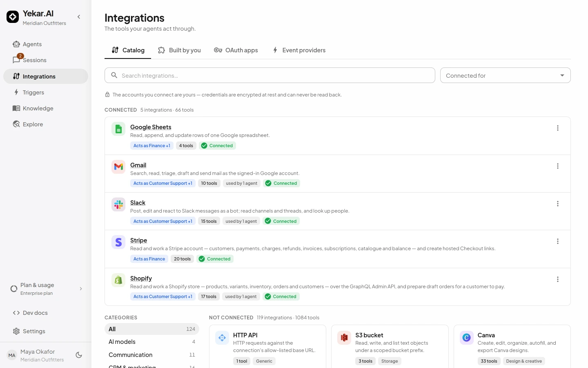Click the Shopify app icon
The image size is (588, 368).
[x=118, y=280]
